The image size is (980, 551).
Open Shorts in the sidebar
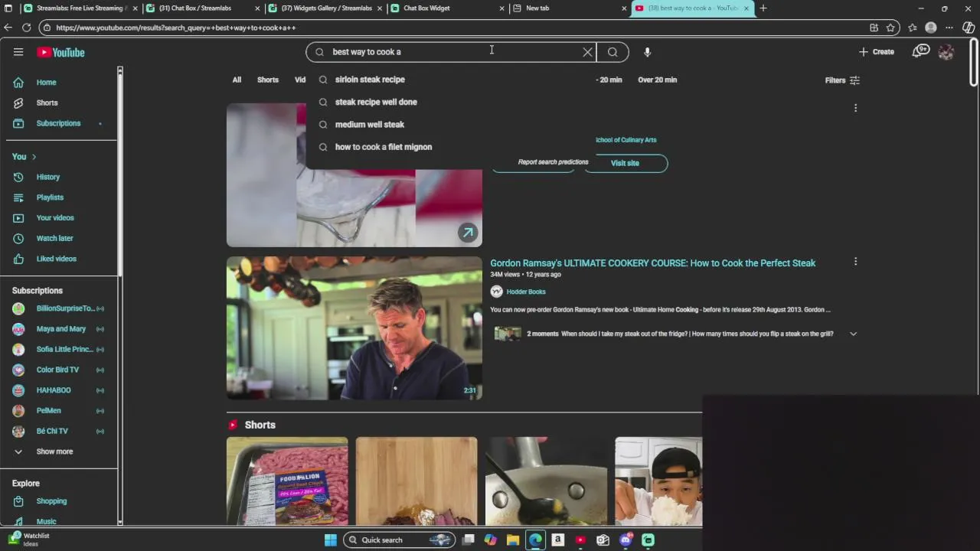pos(47,103)
